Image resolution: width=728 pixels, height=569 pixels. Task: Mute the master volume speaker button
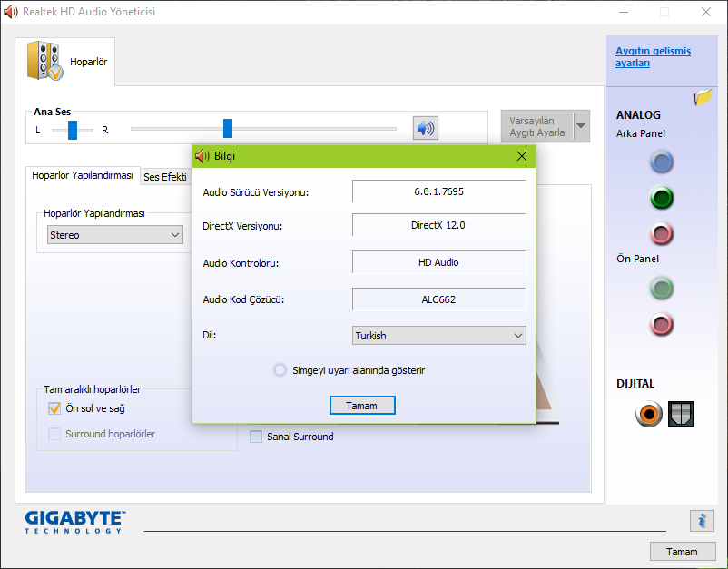pyautogui.click(x=426, y=128)
